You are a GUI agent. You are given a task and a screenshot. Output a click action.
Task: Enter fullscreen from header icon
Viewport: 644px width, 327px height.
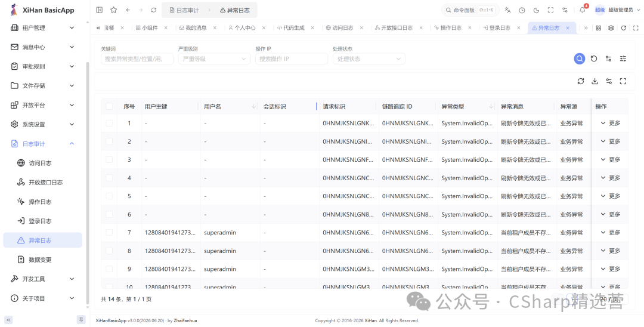click(550, 10)
